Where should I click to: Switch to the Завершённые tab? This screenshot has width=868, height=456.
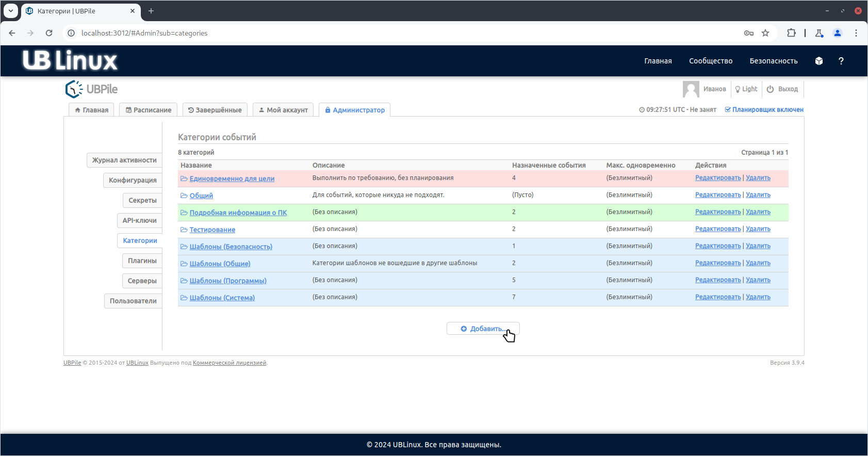click(x=215, y=110)
